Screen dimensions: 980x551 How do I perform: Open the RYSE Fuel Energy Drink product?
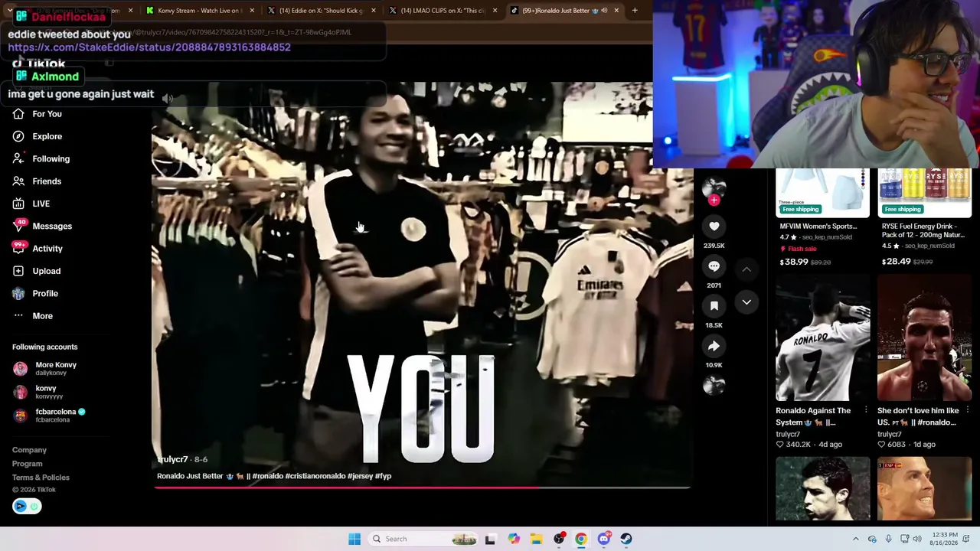924,218
